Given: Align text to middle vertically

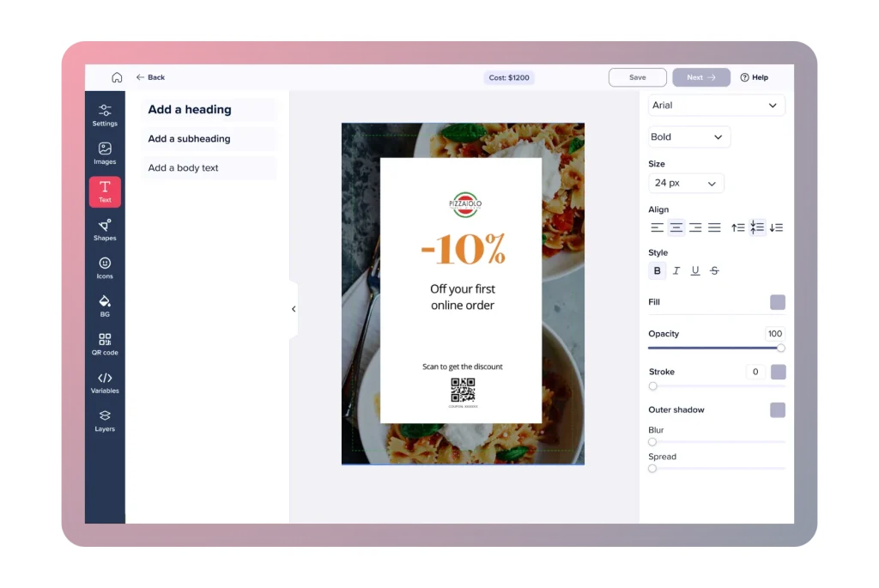Looking at the screenshot, I should (757, 227).
